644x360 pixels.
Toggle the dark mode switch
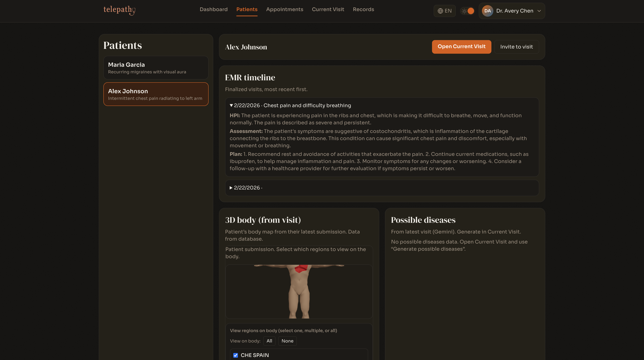pos(467,11)
